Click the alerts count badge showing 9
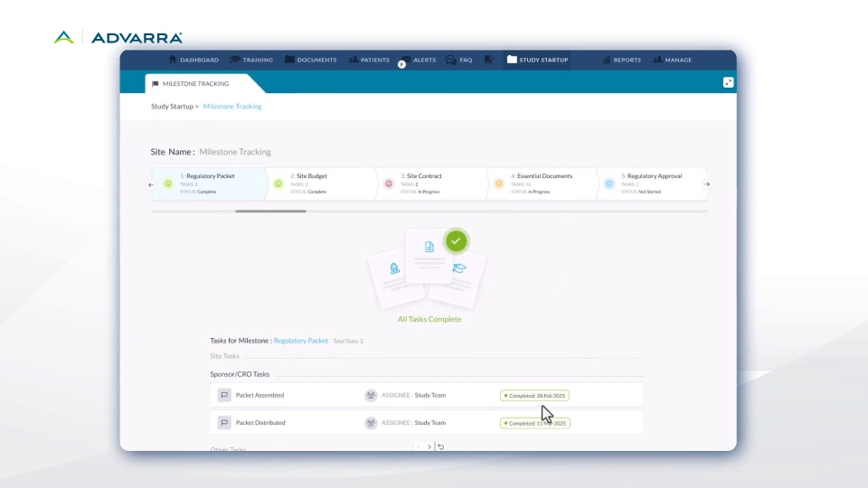Viewport: 868px width, 488px height. coord(401,65)
